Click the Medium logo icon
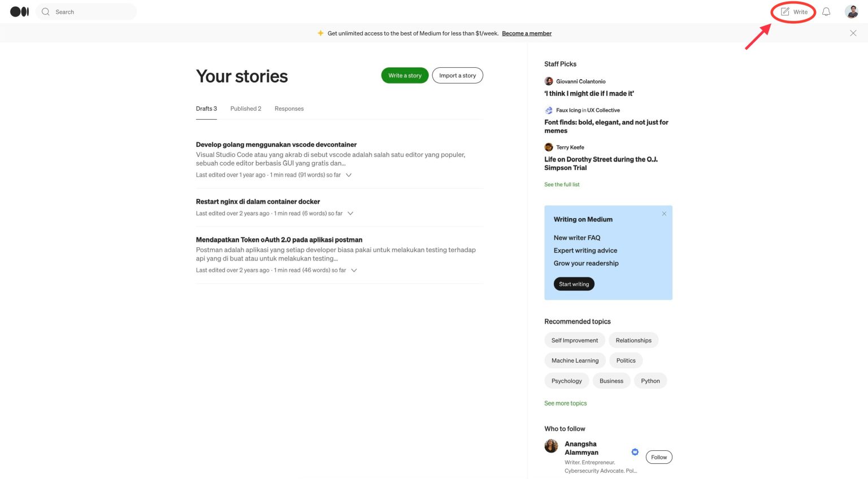The height and width of the screenshot is (479, 868). pos(19,12)
